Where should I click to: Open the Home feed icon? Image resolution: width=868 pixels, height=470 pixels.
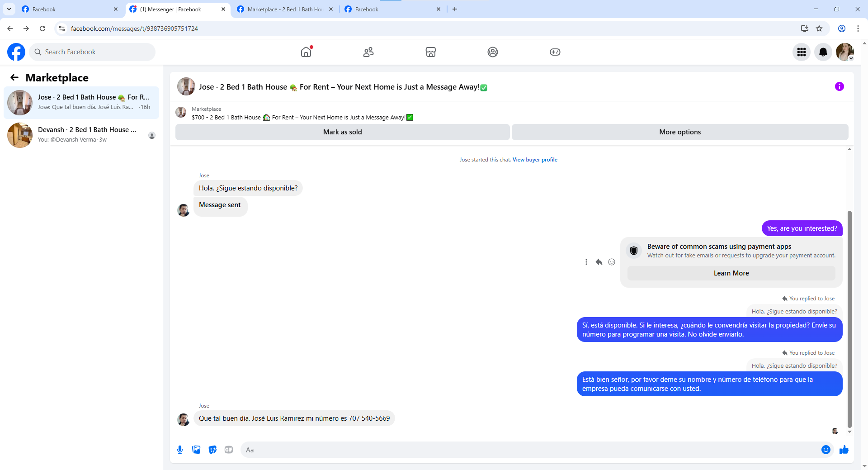tap(306, 52)
